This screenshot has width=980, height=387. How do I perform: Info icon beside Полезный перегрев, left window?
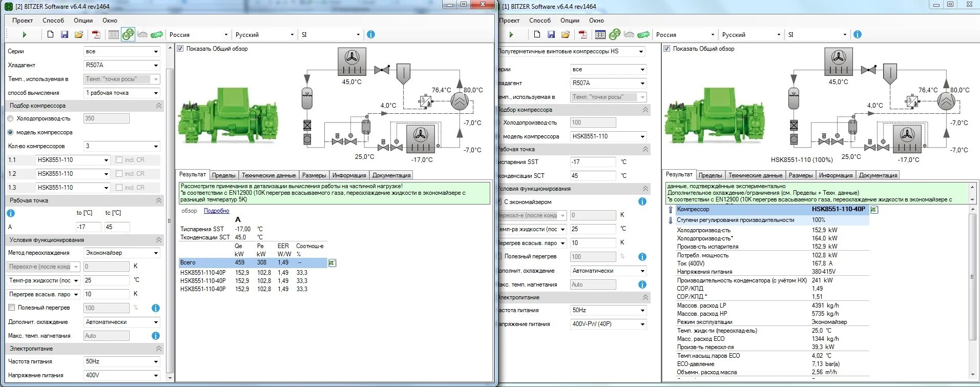[156, 308]
